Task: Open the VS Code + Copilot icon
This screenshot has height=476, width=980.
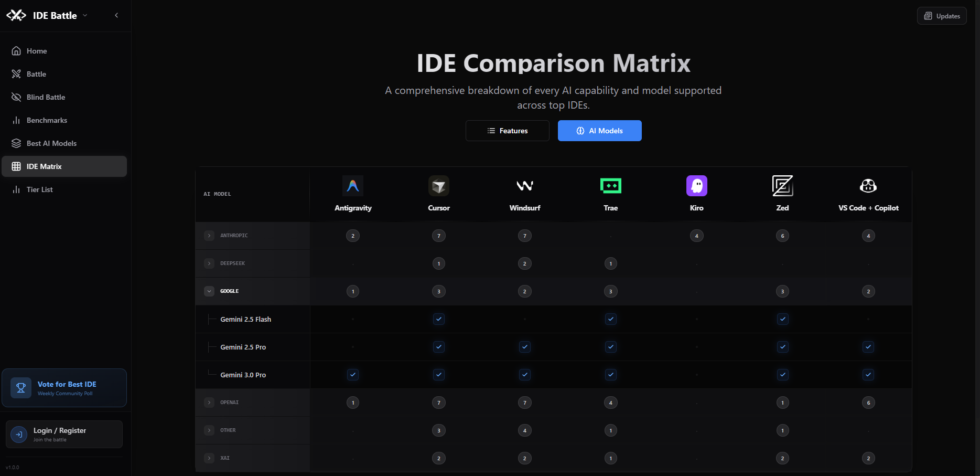Action: [x=868, y=185]
